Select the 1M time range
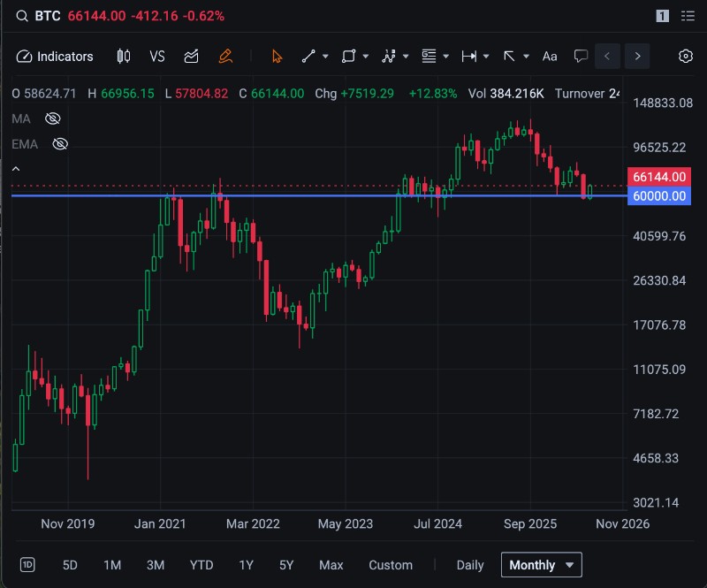The width and height of the screenshot is (707, 588). pyautogui.click(x=112, y=565)
